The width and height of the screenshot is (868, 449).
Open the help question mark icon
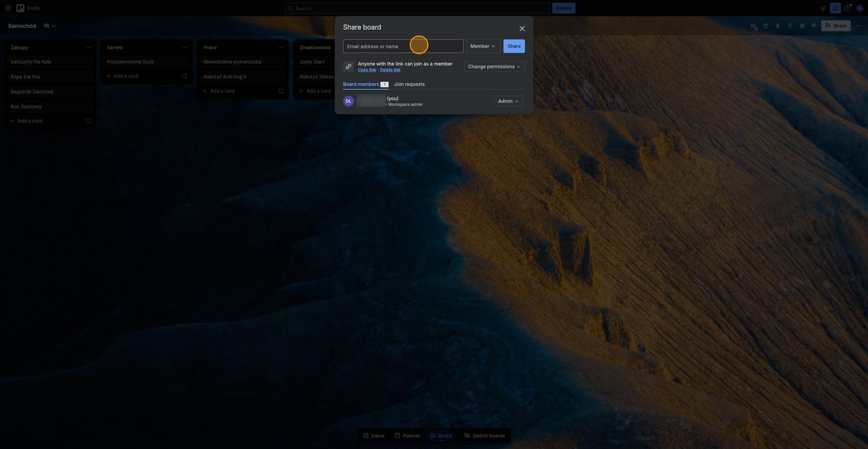(847, 8)
